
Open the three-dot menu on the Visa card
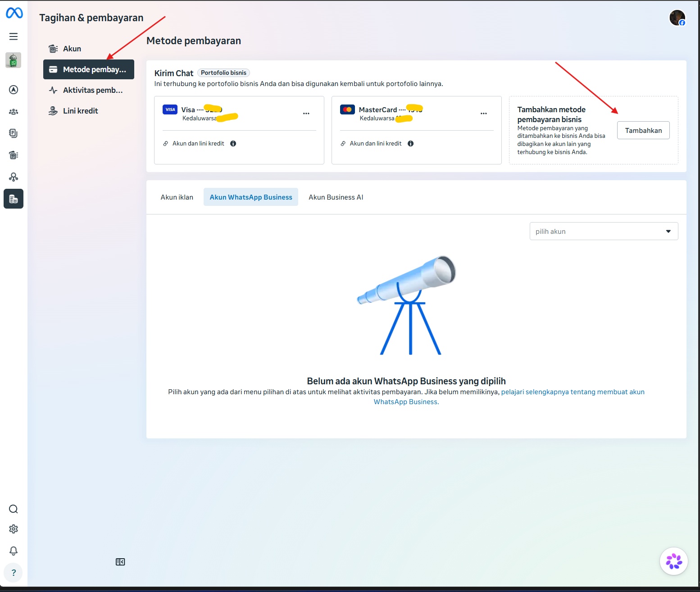pos(306,114)
